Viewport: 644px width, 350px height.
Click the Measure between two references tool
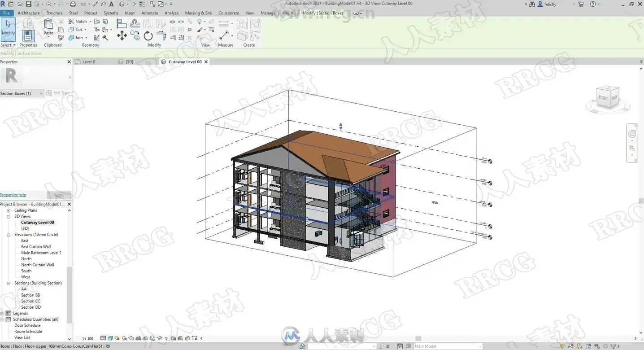(x=224, y=35)
